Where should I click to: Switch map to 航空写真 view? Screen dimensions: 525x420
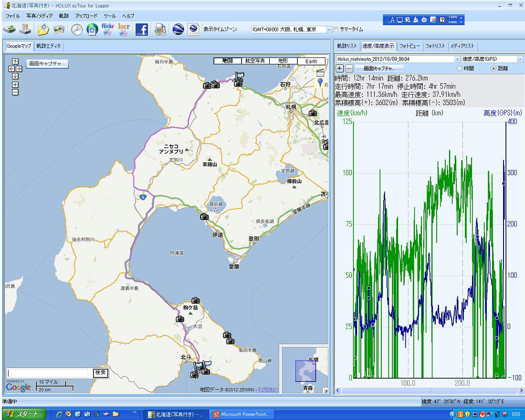(x=255, y=61)
